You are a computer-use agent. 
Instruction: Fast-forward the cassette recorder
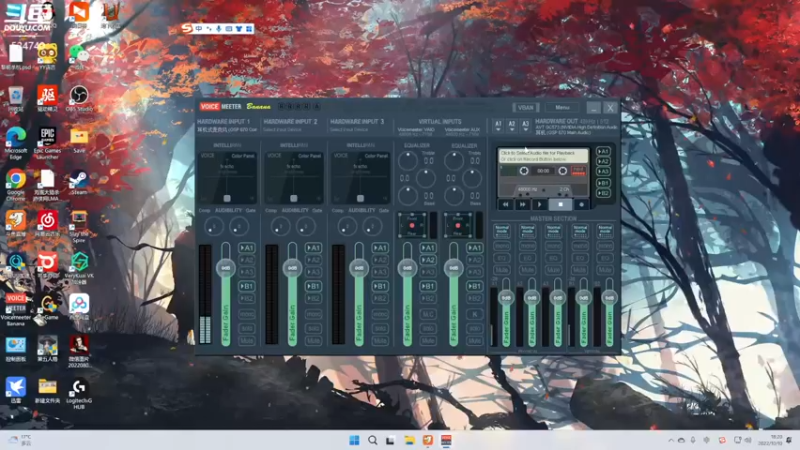[x=522, y=205]
